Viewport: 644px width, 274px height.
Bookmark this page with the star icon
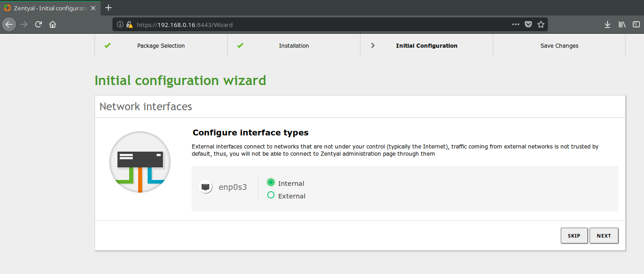[541, 24]
